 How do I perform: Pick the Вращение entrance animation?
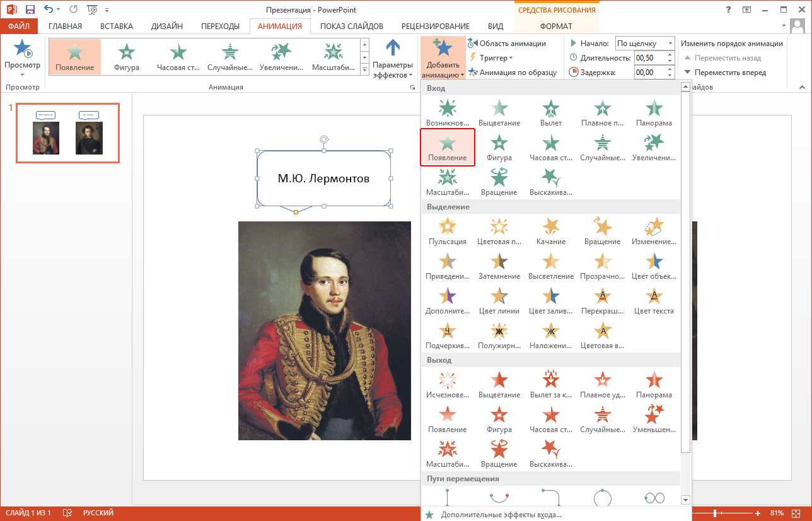pyautogui.click(x=499, y=182)
